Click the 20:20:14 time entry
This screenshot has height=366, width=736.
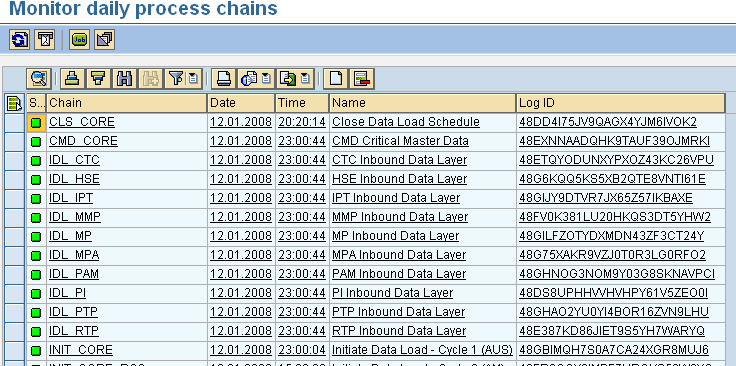tap(302, 122)
